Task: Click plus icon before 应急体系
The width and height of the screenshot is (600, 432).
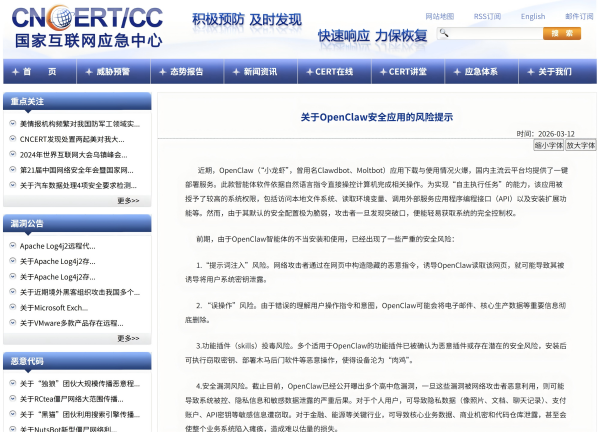Action: pyautogui.click(x=457, y=72)
